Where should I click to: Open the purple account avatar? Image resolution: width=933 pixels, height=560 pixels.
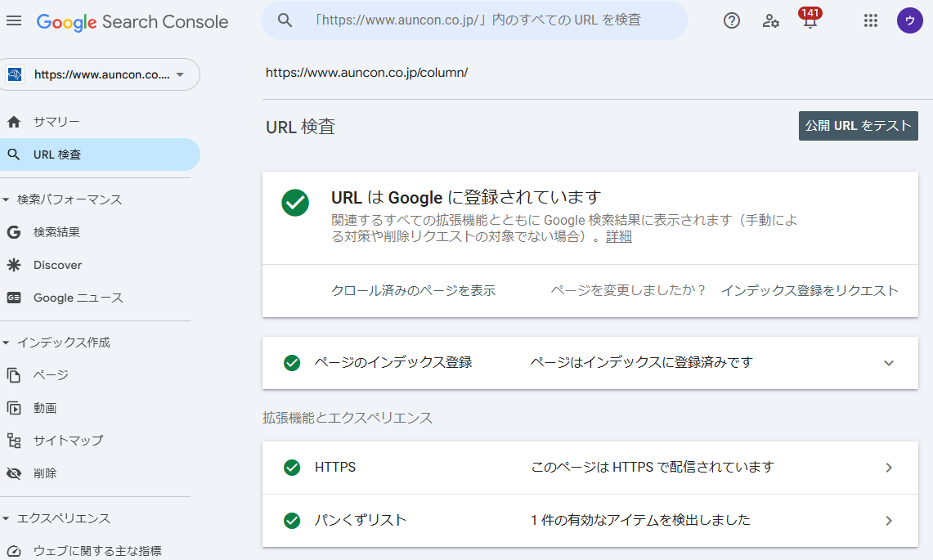(909, 20)
